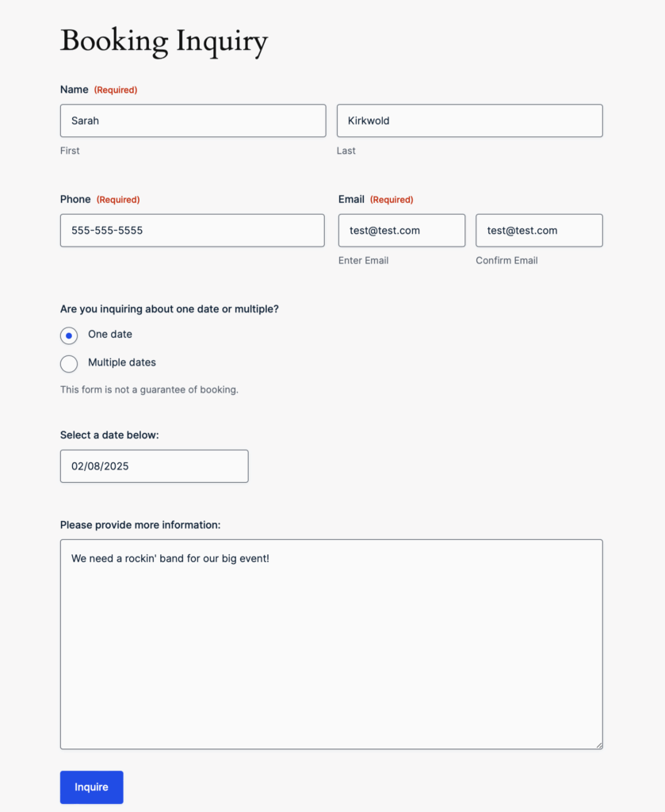Select the "One date" radio button
Viewport: 665px width, 812px height.
[x=68, y=335]
